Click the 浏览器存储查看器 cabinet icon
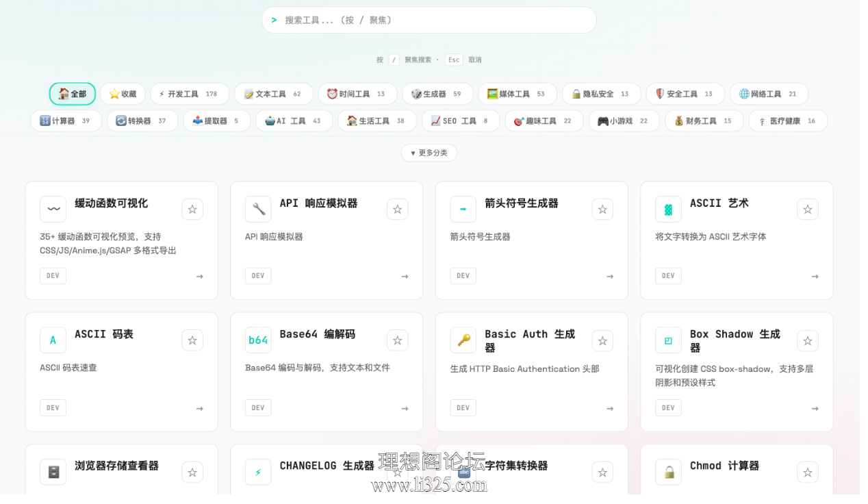The height and width of the screenshot is (504, 868). pyautogui.click(x=53, y=472)
